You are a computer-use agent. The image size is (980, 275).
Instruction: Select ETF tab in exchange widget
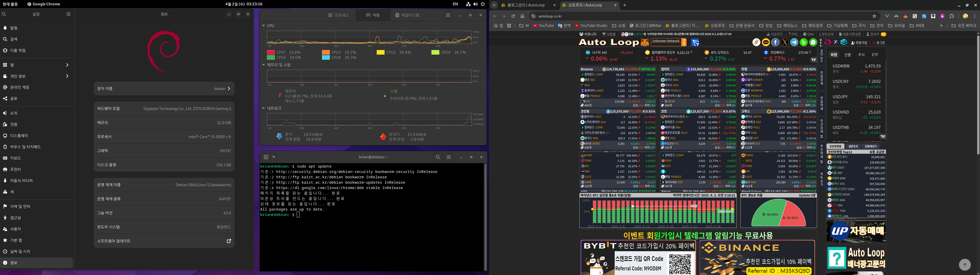coord(875,55)
